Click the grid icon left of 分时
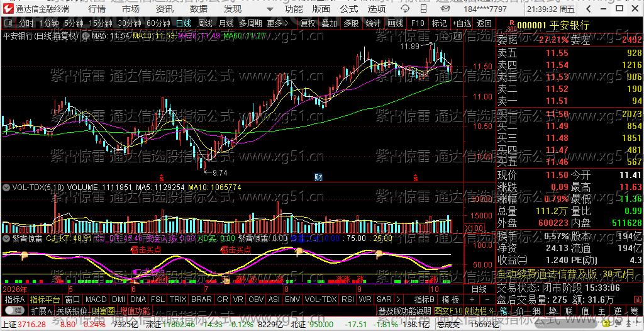This screenshot has width=644, height=331. pos(9,23)
